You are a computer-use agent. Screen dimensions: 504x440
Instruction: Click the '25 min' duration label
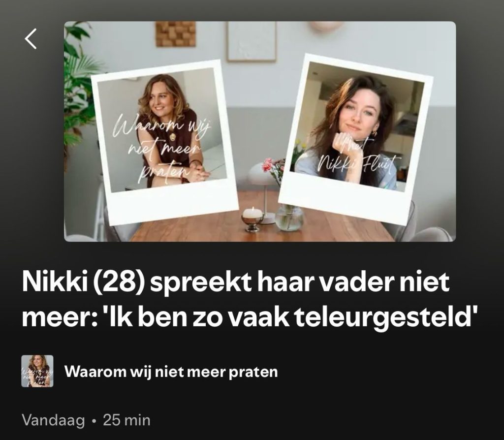coord(126,420)
